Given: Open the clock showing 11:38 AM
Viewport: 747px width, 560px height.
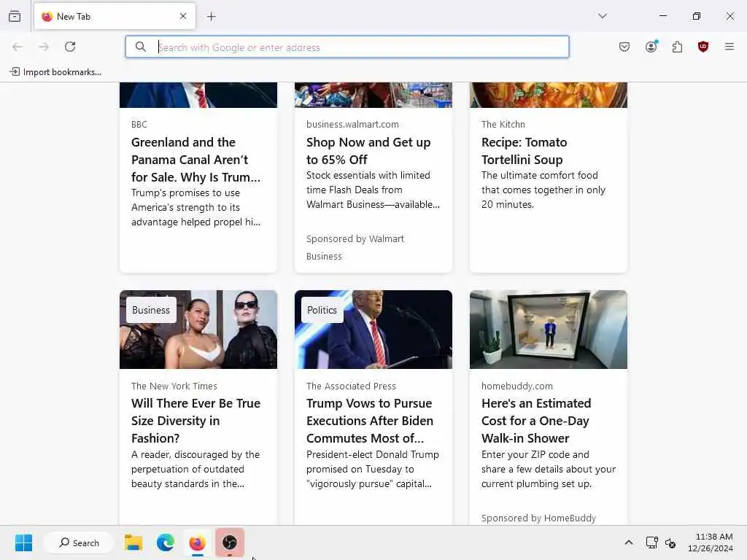Looking at the screenshot, I should click(711, 542).
